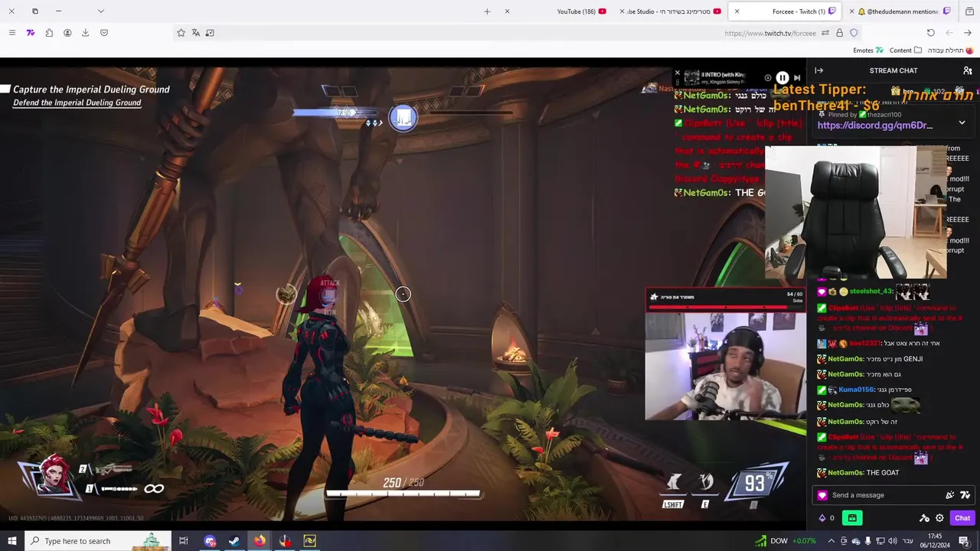Close the media popup overlay
This screenshot has width=980, height=551.
[677, 73]
